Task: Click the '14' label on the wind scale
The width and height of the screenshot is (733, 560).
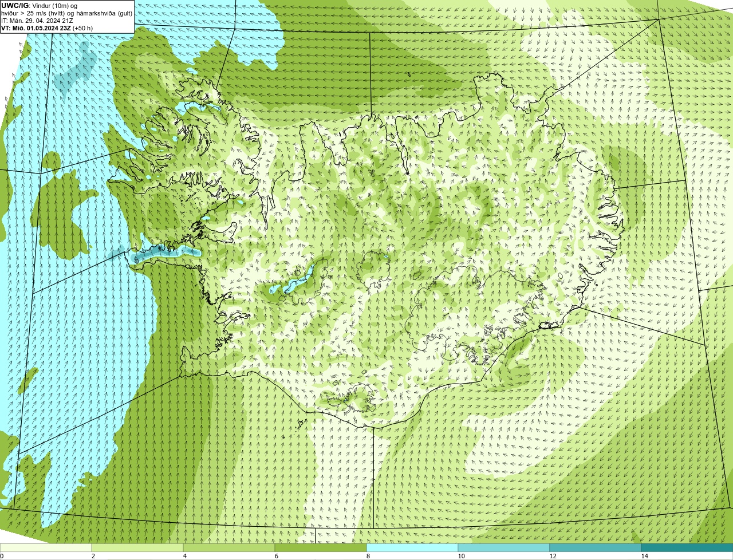Action: [644, 556]
